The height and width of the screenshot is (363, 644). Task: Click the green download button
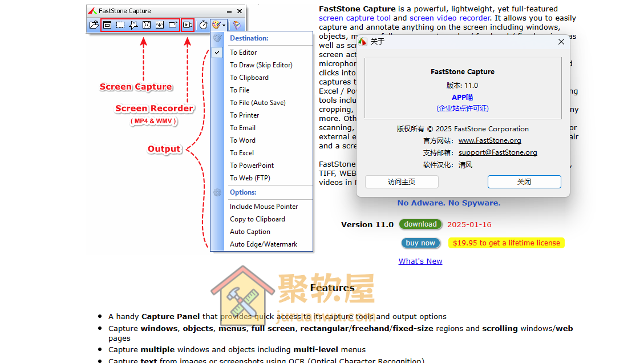[420, 224]
